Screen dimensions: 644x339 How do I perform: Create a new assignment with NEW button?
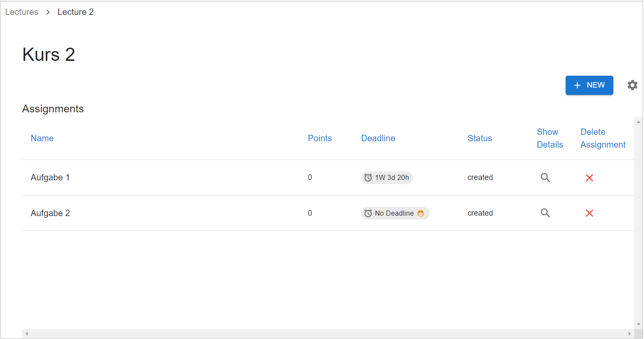tap(589, 85)
